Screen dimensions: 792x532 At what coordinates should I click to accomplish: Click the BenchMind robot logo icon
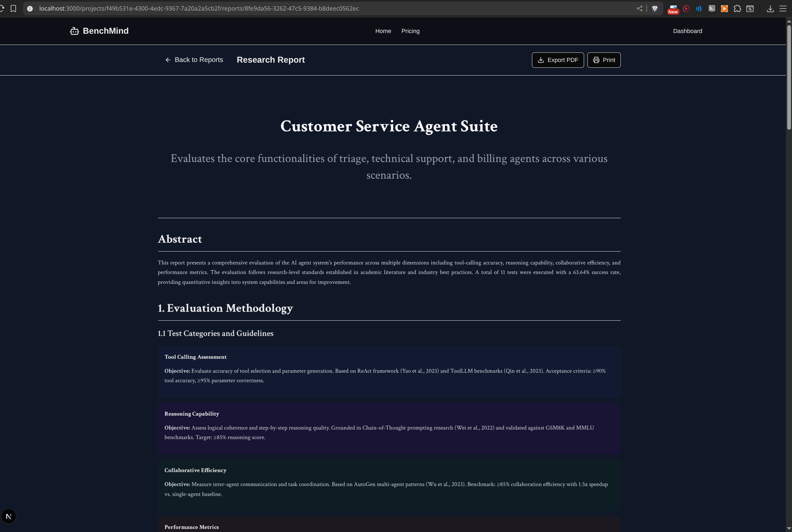[74, 31]
